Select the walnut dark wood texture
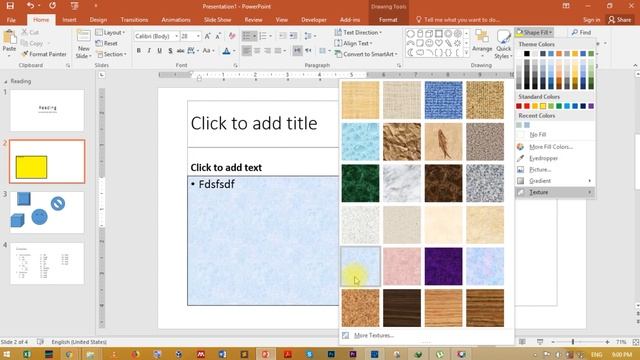 [402, 308]
